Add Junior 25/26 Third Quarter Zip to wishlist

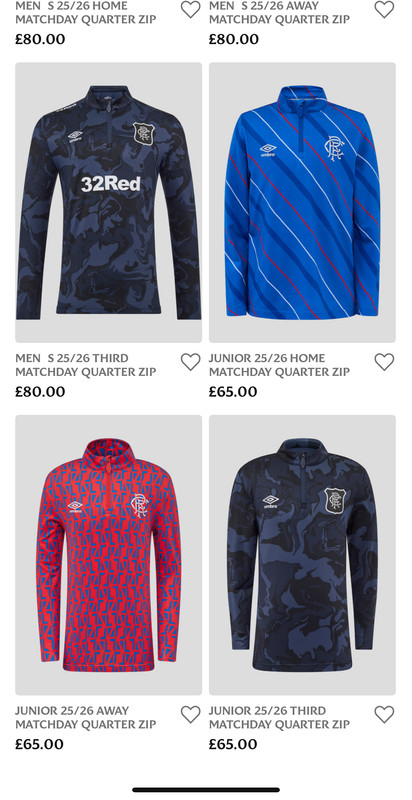384,714
